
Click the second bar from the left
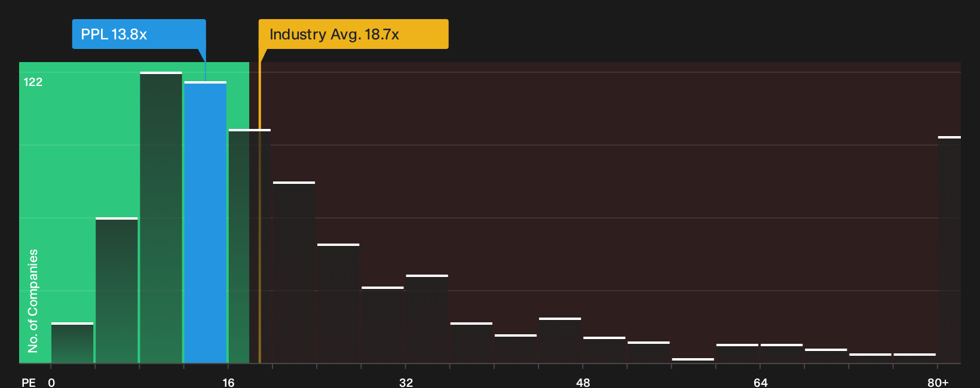pos(117,290)
